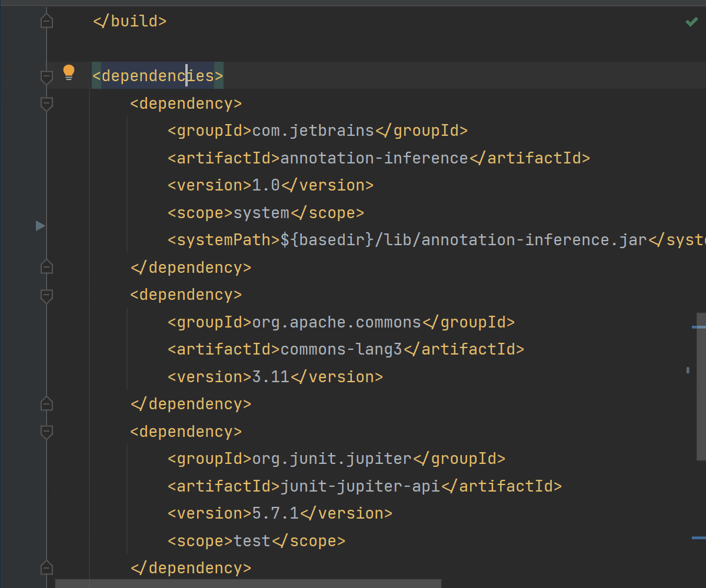The image size is (706, 588).
Task: Click the com.jetbrains groupId text
Action: (x=312, y=130)
